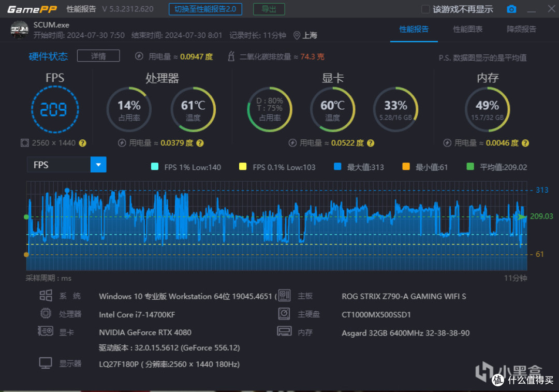Click the GPU power lightning icon
Viewport: 559px width, 392px height.
[292, 143]
